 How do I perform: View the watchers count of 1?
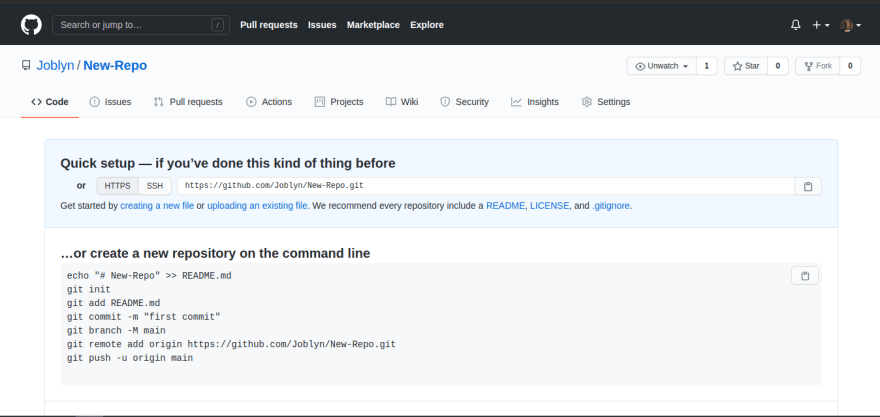707,66
